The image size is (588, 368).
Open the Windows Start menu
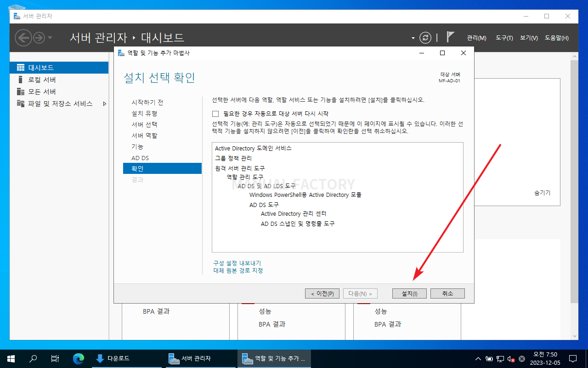pos(11,358)
